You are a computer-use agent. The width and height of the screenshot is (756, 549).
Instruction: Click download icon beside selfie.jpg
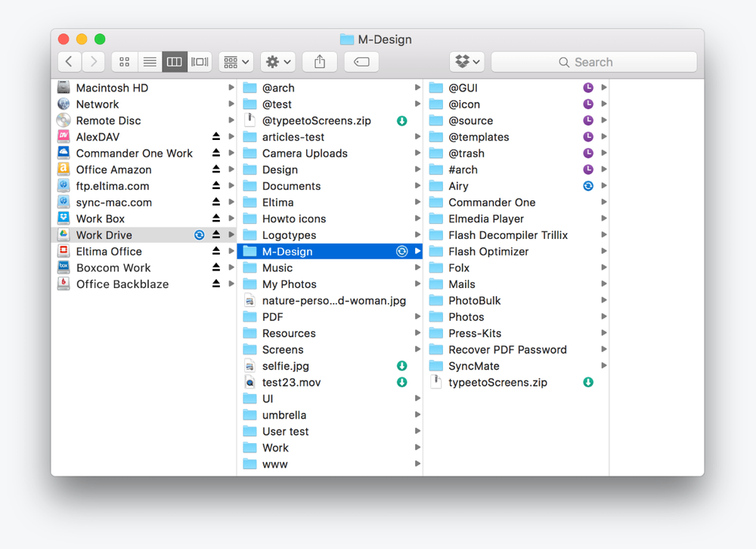pos(401,366)
